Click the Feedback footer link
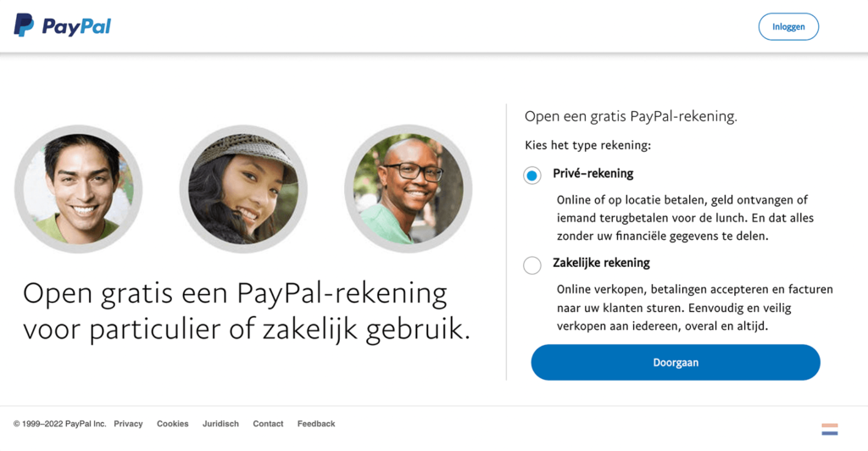 coord(316,424)
